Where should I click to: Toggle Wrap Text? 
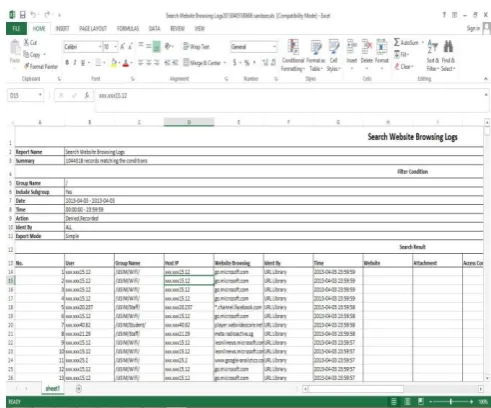(x=196, y=46)
